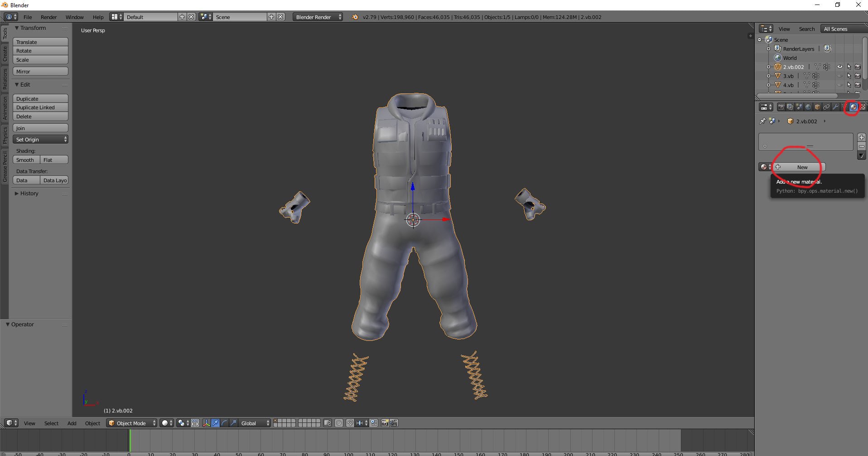Open the Render camera properties tab
This screenshot has height=456, width=868.
point(781,107)
